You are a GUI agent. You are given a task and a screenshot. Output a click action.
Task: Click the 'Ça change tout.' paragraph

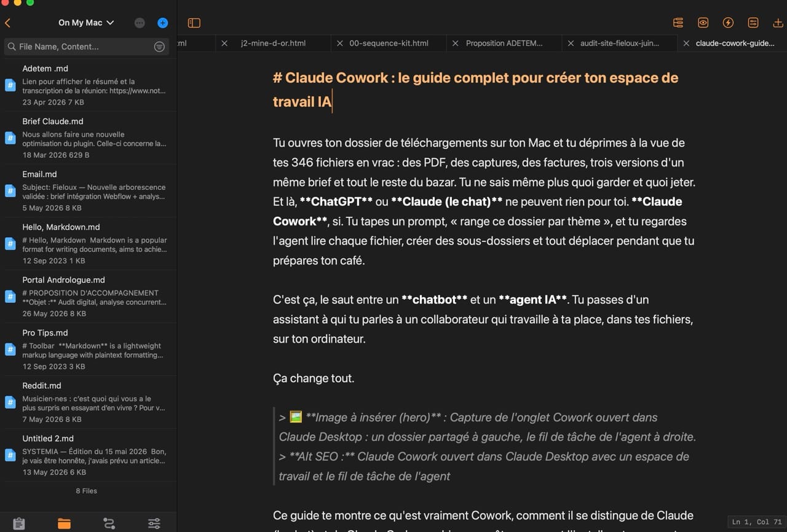[314, 378]
